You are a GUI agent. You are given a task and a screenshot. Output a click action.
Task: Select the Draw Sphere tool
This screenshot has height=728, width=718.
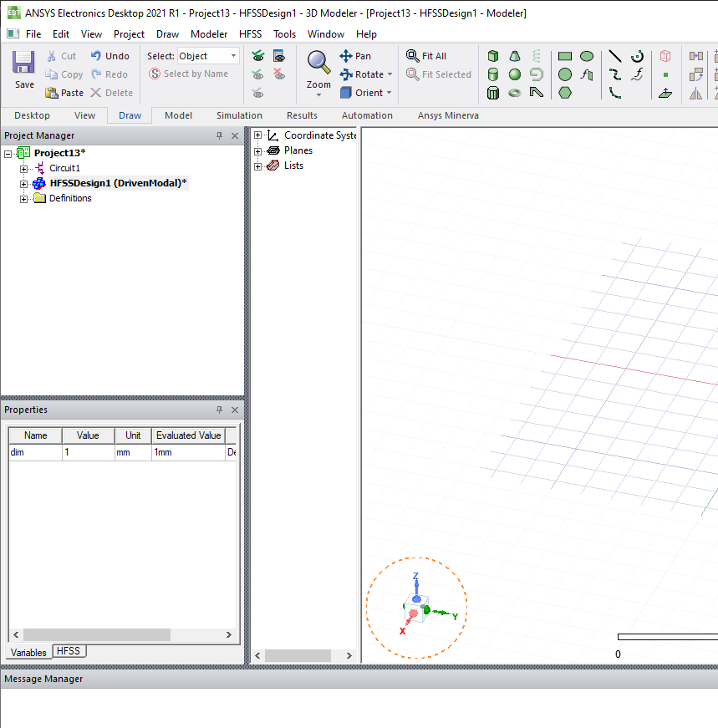(x=515, y=74)
